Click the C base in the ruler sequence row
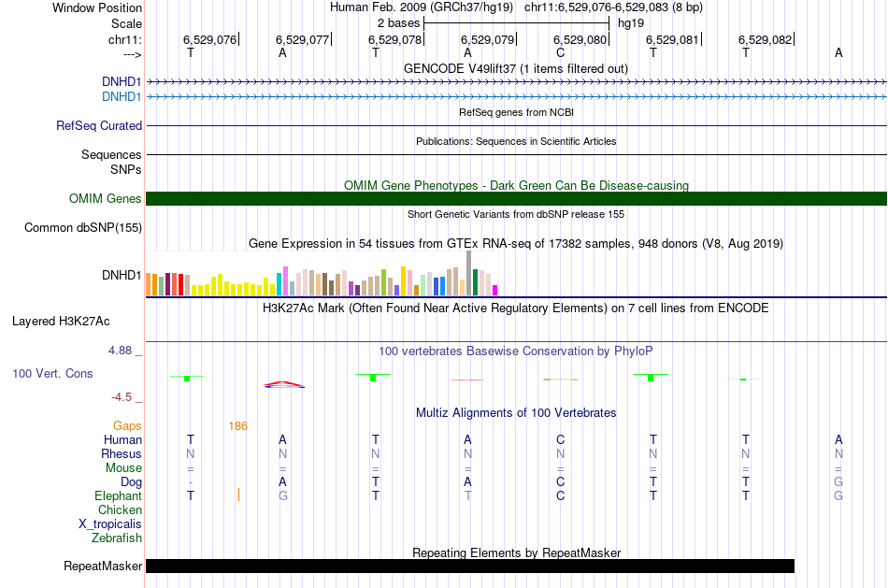 coord(561,53)
